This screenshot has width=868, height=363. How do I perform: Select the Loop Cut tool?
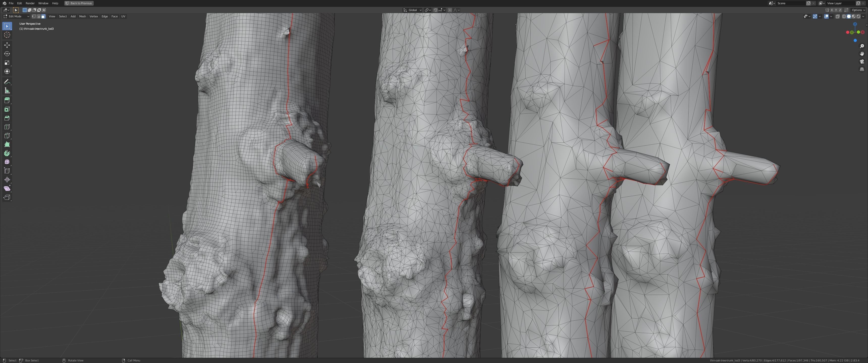click(7, 127)
